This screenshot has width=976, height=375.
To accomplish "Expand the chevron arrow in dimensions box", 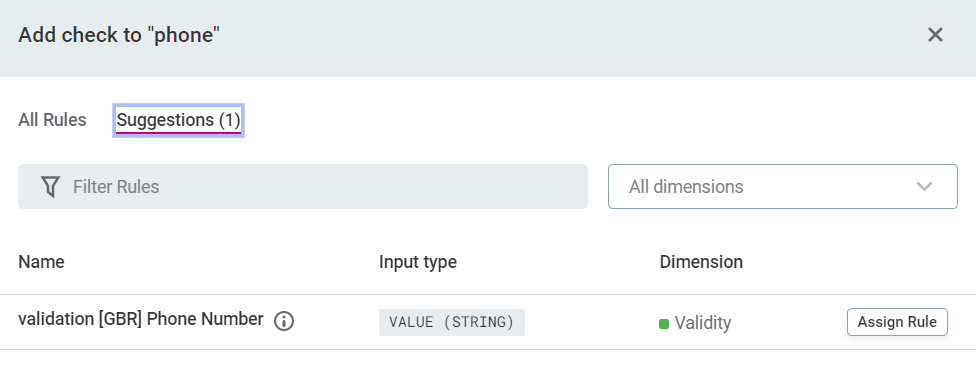I will click(924, 186).
